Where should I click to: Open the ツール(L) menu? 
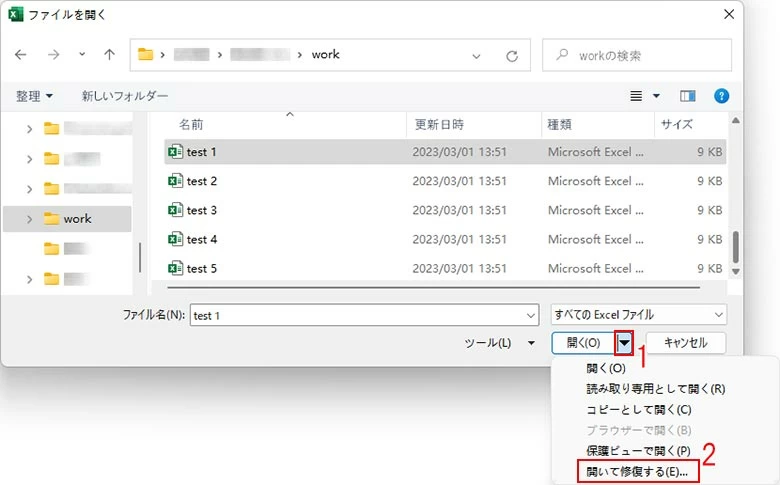(x=499, y=343)
